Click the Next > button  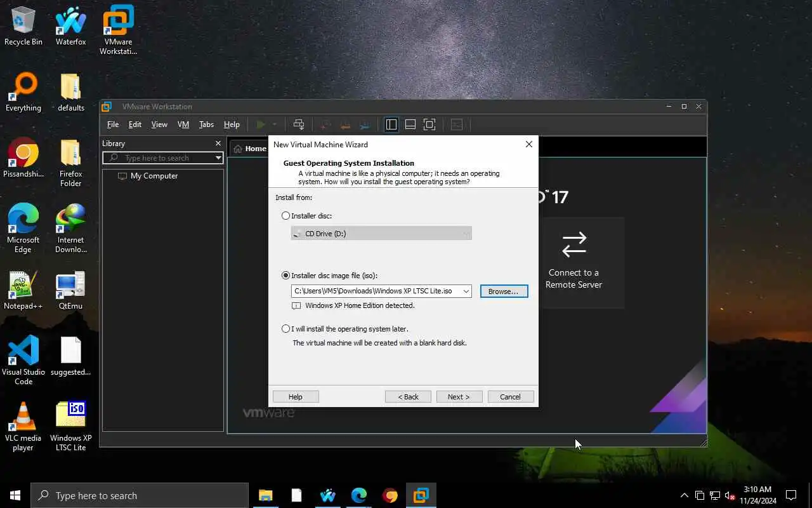[x=459, y=396]
